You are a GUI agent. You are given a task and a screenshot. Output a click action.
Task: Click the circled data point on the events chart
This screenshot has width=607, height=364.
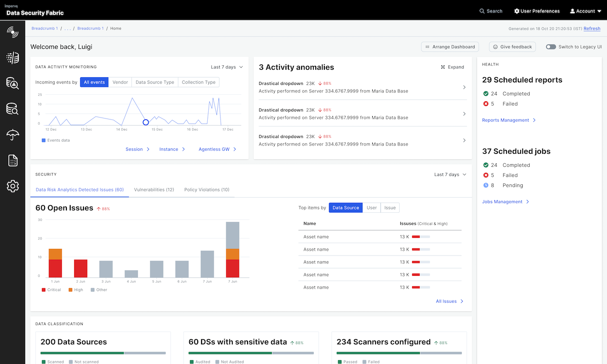click(146, 122)
